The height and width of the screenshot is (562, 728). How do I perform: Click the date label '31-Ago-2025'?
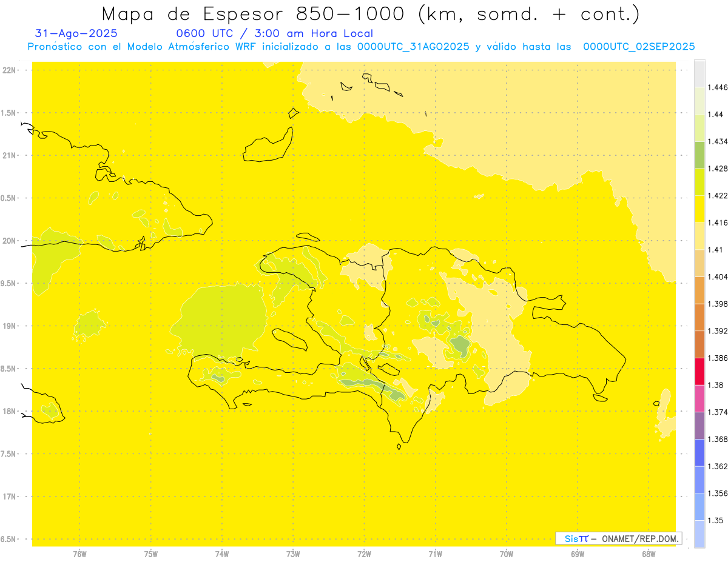(76, 33)
